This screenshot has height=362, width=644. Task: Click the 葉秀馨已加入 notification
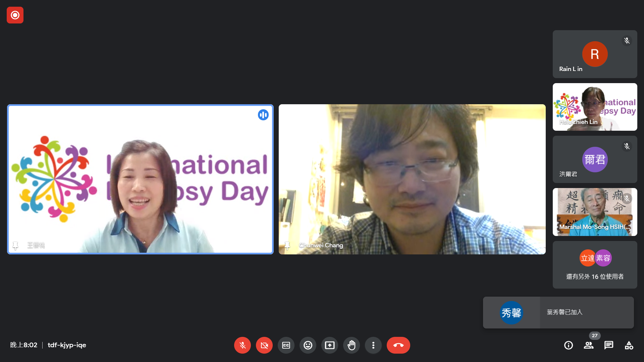(558, 312)
